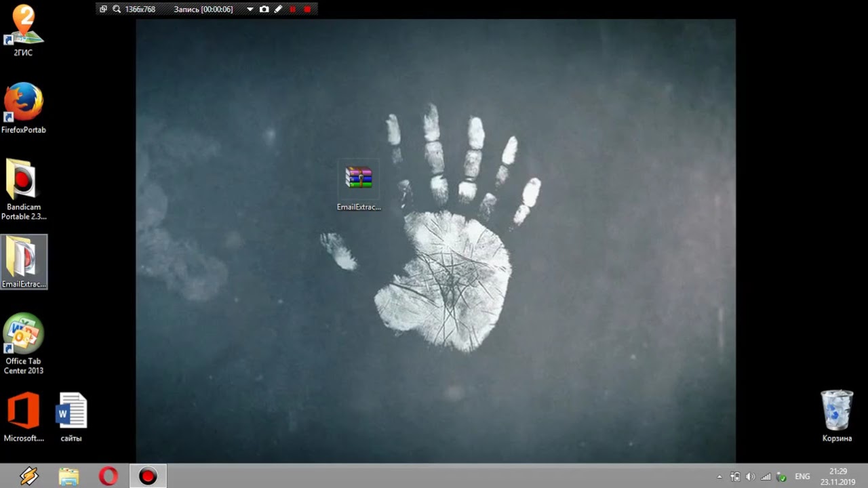Open the battery power tray icon

pos(735,477)
